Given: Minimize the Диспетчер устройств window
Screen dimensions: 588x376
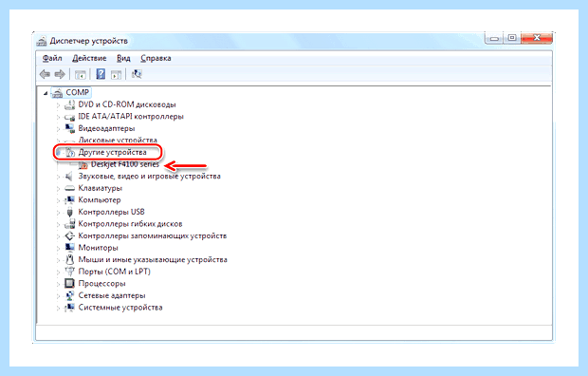Looking at the screenshot, I should click(x=494, y=39).
